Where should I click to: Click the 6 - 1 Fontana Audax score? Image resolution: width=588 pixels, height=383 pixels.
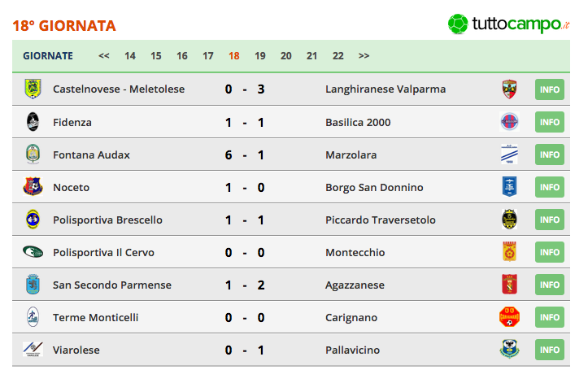pyautogui.click(x=245, y=155)
